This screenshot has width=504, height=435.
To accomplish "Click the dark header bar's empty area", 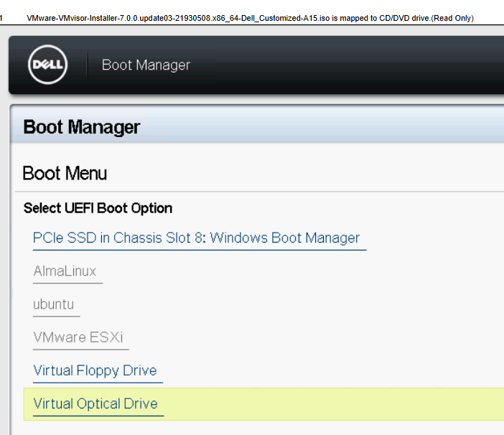I will [x=347, y=65].
